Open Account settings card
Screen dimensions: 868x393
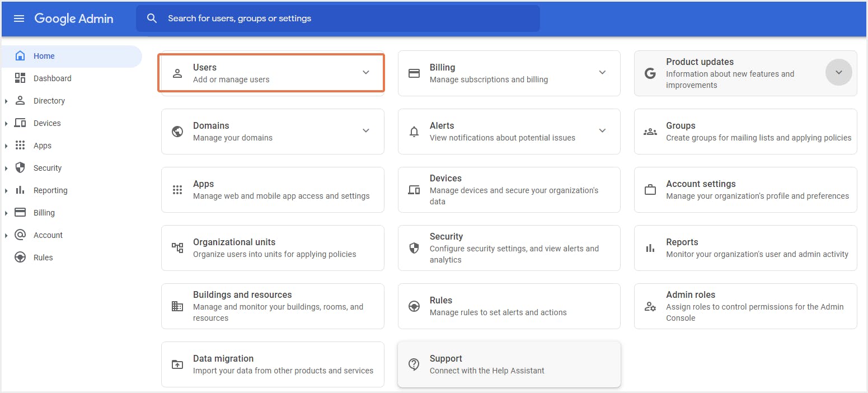[x=744, y=190]
